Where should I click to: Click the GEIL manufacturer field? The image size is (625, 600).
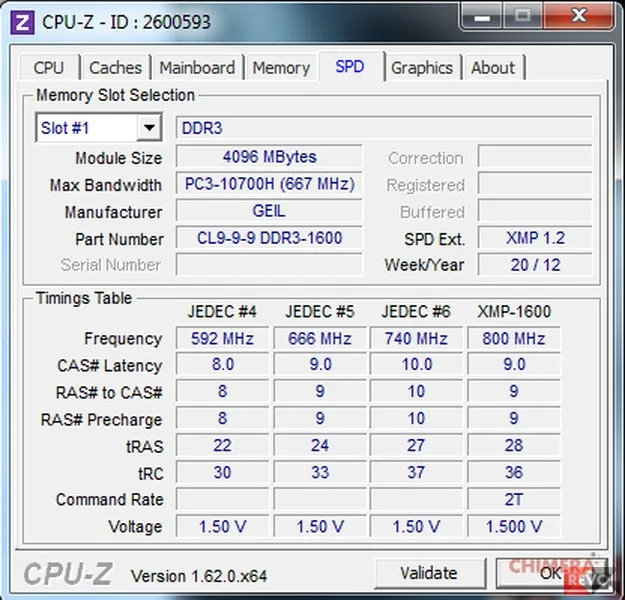[x=269, y=211]
